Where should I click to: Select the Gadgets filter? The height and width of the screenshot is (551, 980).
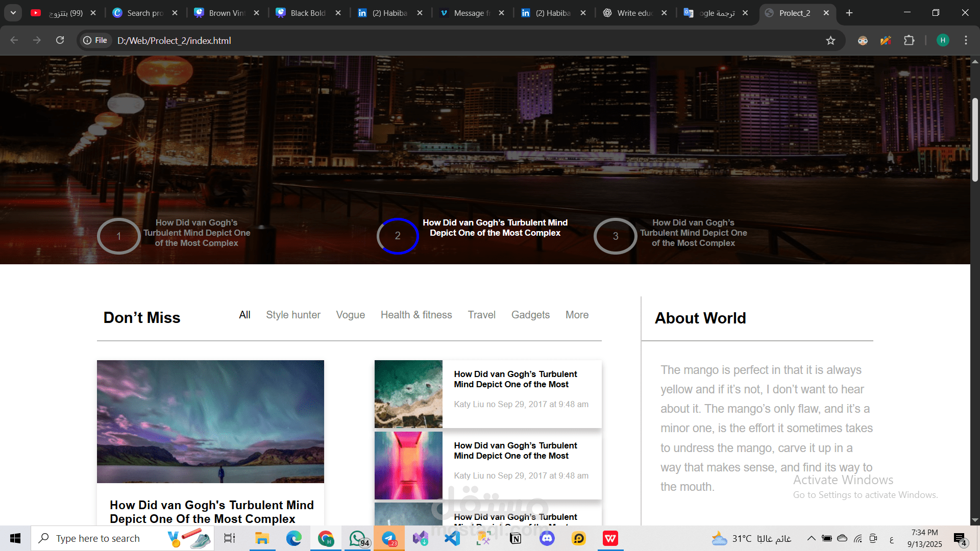[x=530, y=315]
